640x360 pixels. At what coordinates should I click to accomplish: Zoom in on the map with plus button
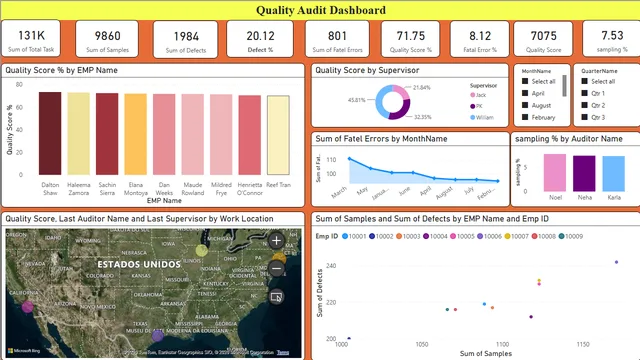(x=276, y=240)
